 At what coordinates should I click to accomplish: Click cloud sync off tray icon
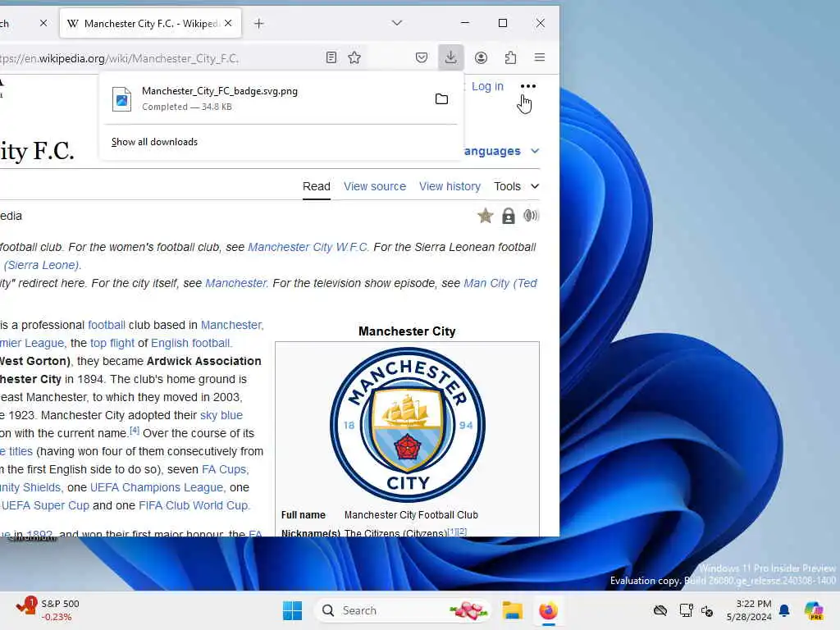660,610
